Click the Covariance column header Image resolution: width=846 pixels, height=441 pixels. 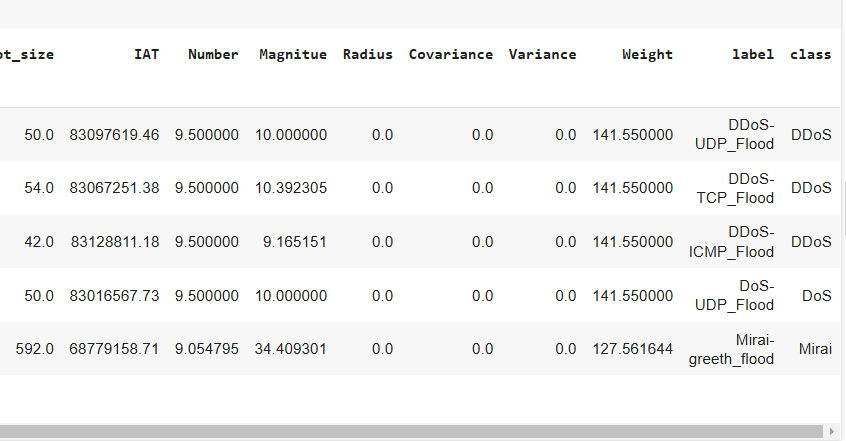(450, 54)
